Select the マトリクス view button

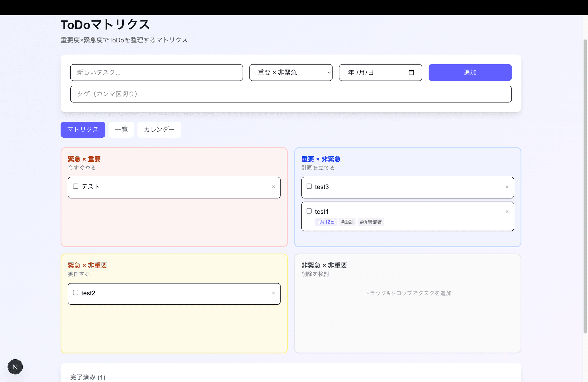click(83, 130)
